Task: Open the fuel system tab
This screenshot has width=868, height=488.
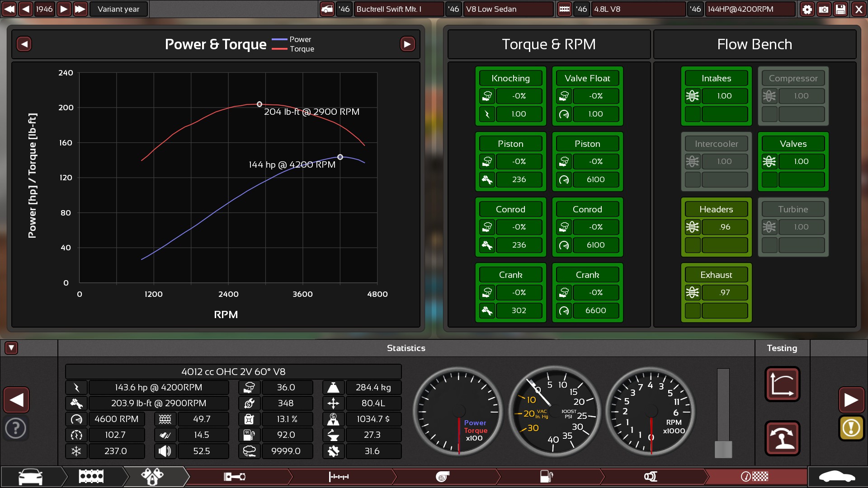Action: pyautogui.click(x=546, y=476)
